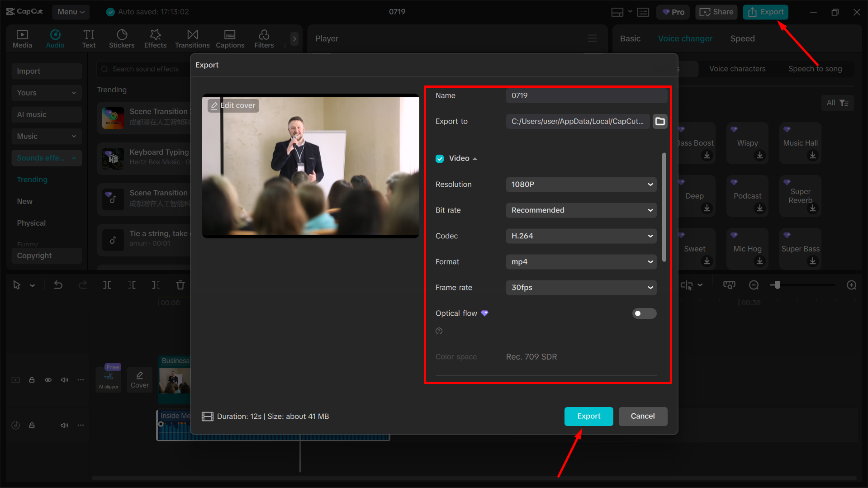Uncheck the Video export checkbox
Viewport: 868px width, 488px height.
coord(440,158)
